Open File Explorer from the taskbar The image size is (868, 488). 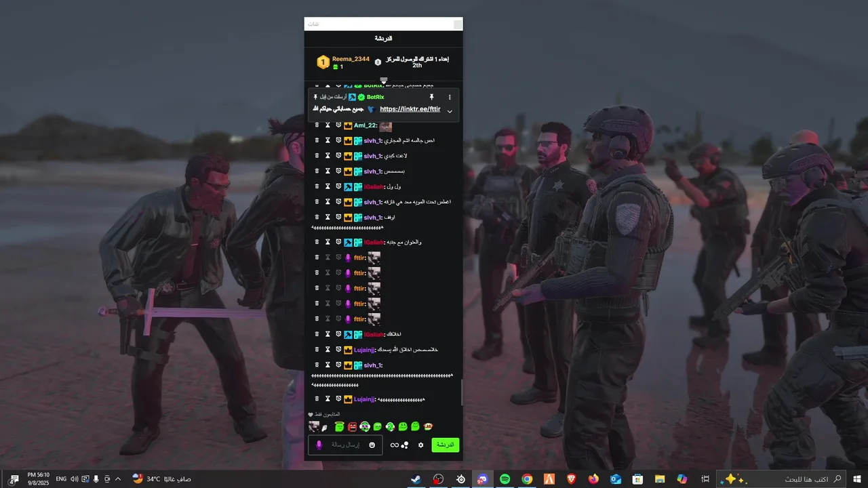click(x=659, y=479)
